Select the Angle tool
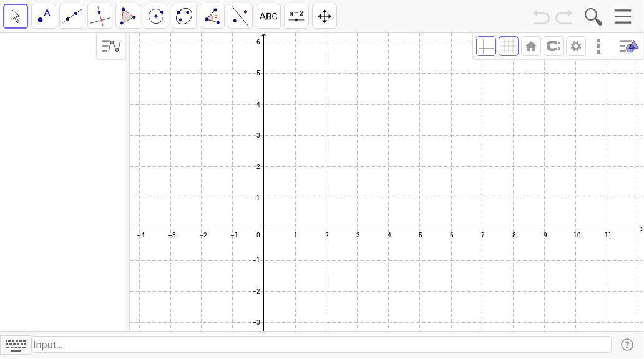Image resolution: width=644 pixels, height=359 pixels. [x=212, y=16]
